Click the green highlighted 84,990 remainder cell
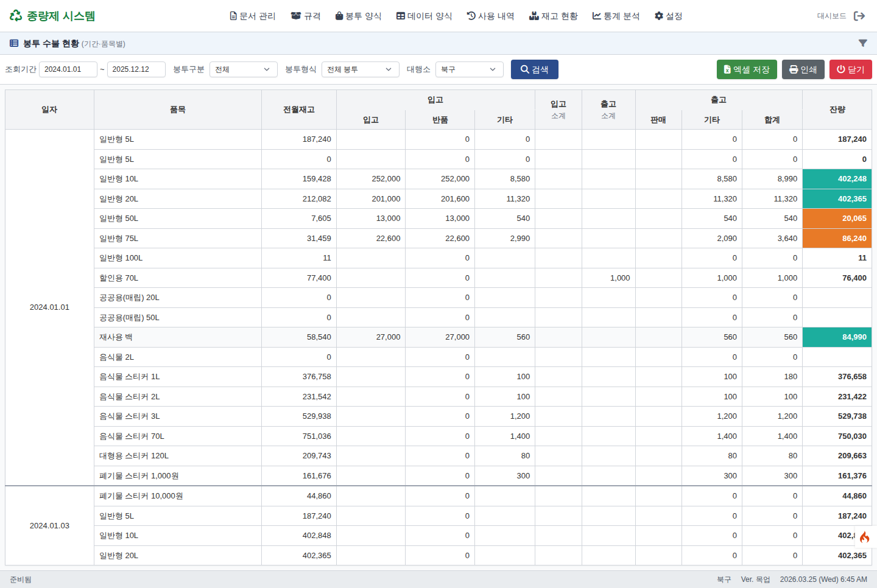This screenshot has height=588, width=877. click(x=837, y=337)
